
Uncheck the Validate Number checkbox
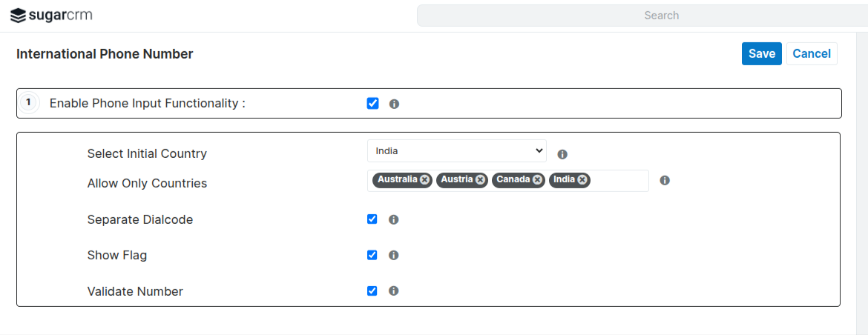(372, 291)
